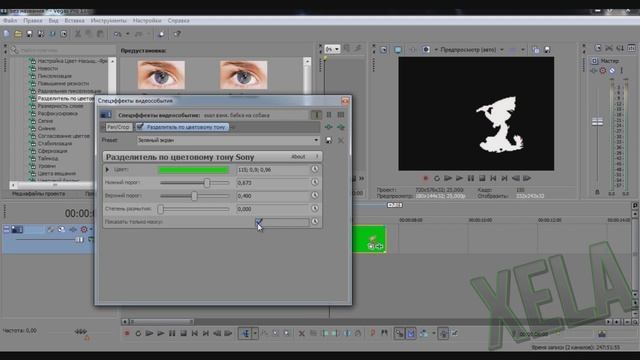Click the Master volume fader

597,122
